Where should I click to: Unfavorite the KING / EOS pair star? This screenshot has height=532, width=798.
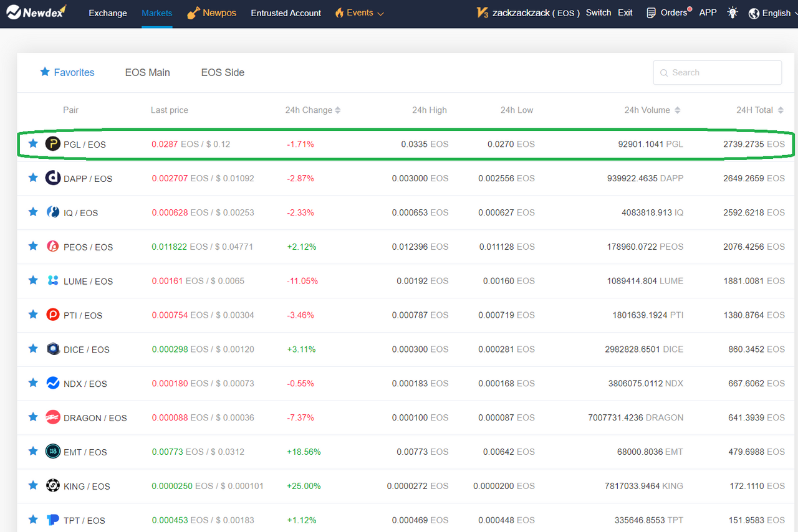pyautogui.click(x=33, y=485)
